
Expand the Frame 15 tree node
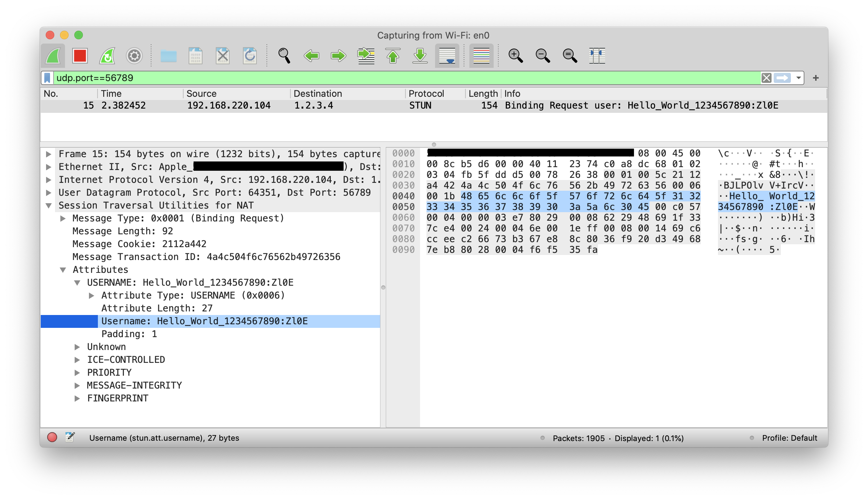pos(49,154)
